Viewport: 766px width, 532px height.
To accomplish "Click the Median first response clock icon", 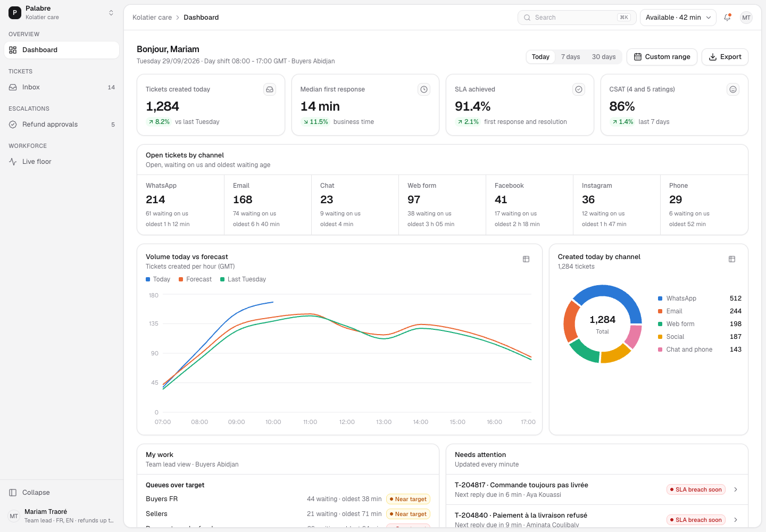I will (424, 89).
